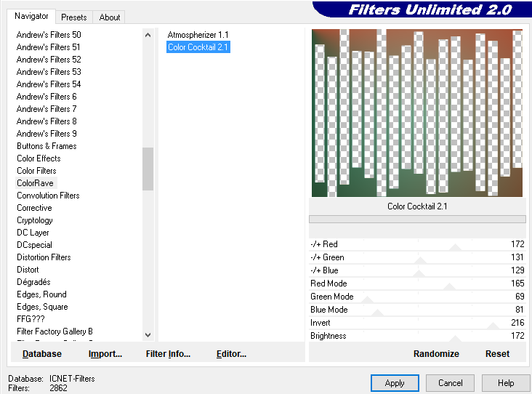Screen dimensions: 532x394
Task: Click the Import... button
Action: click(x=105, y=354)
